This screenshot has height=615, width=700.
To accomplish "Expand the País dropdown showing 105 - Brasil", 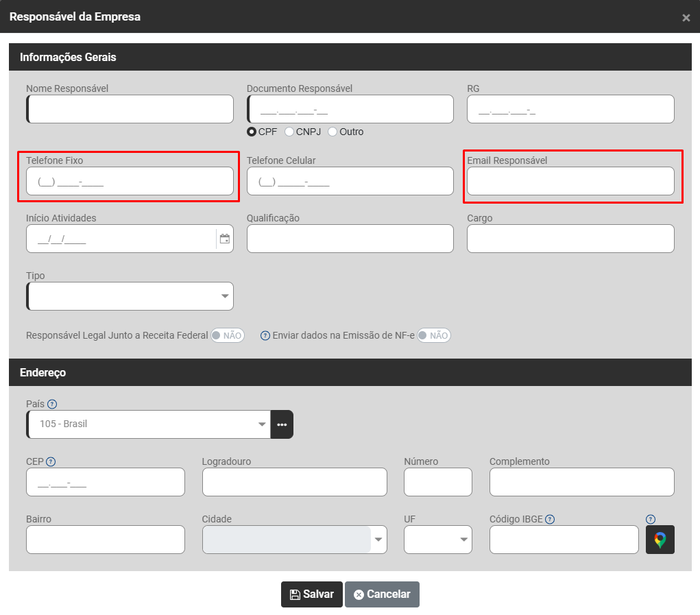I will [x=148, y=424].
